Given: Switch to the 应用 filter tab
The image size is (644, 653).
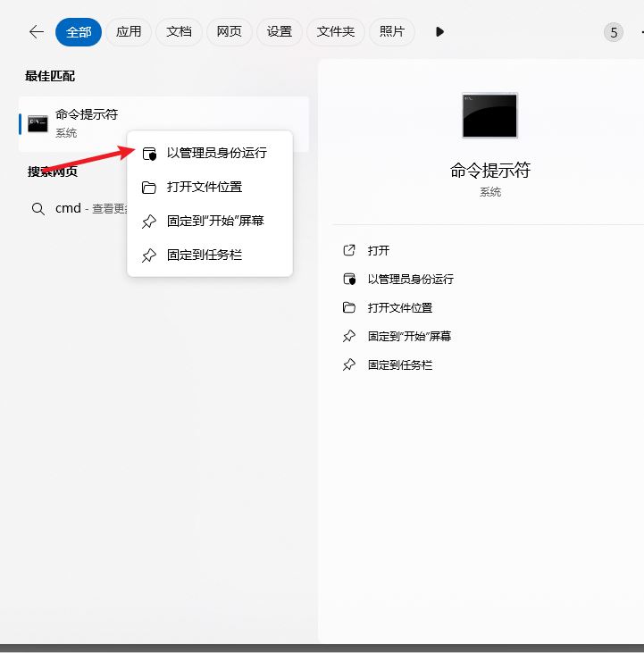Looking at the screenshot, I should point(129,32).
